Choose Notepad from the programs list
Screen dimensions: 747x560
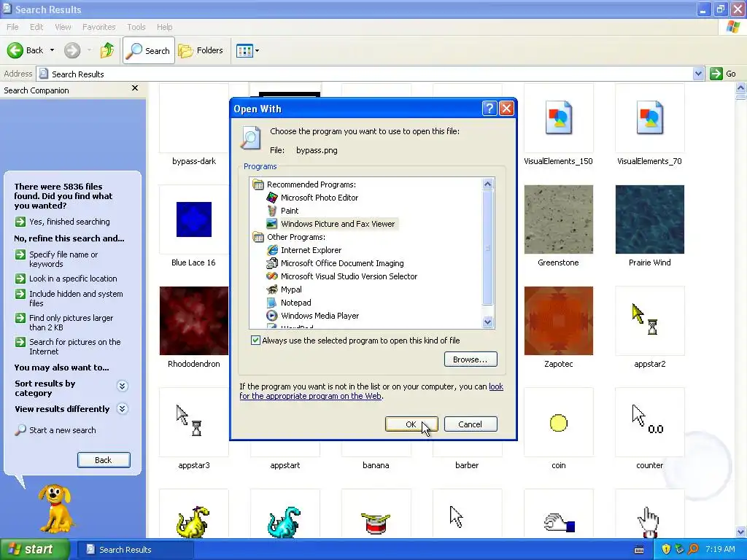click(295, 303)
